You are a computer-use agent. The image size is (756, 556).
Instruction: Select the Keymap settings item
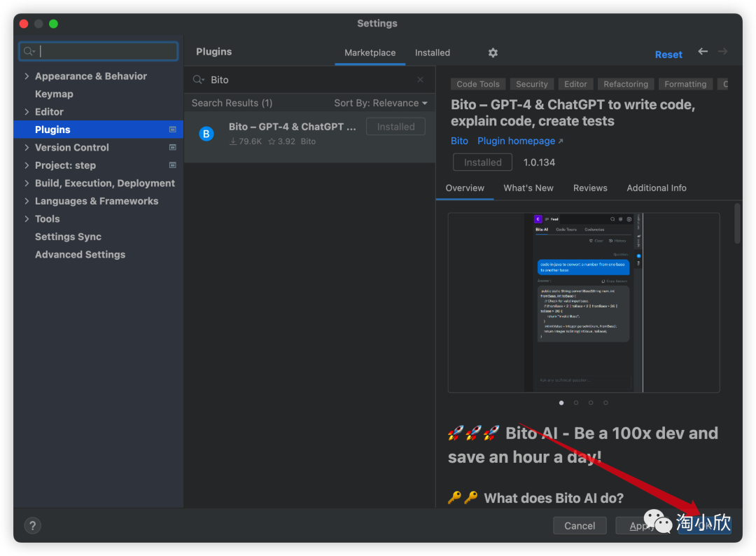click(54, 94)
